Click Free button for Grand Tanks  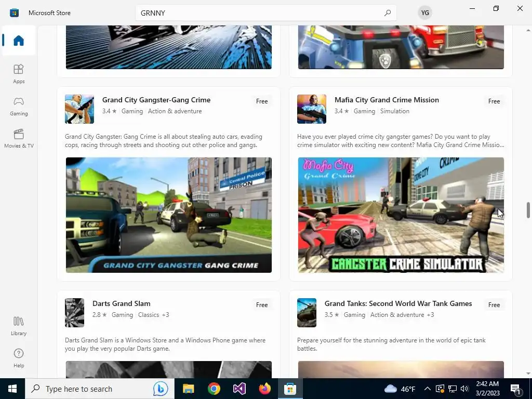click(x=494, y=304)
